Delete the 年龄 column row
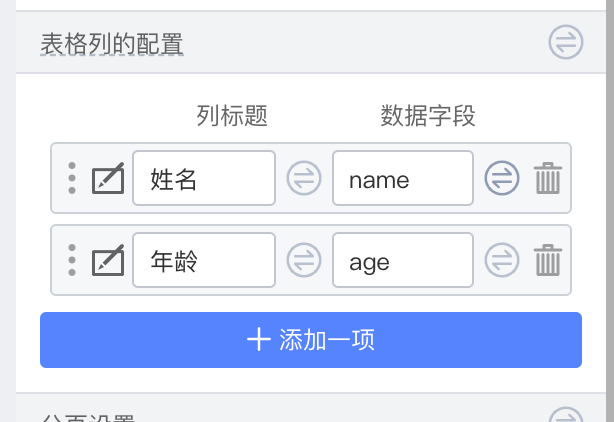614x422 pixels. tap(547, 261)
